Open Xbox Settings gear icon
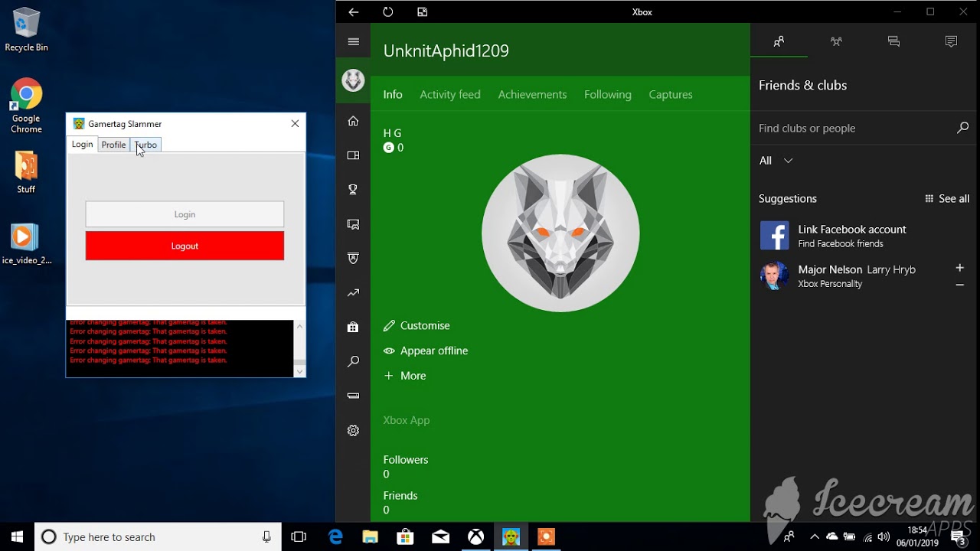 (353, 431)
